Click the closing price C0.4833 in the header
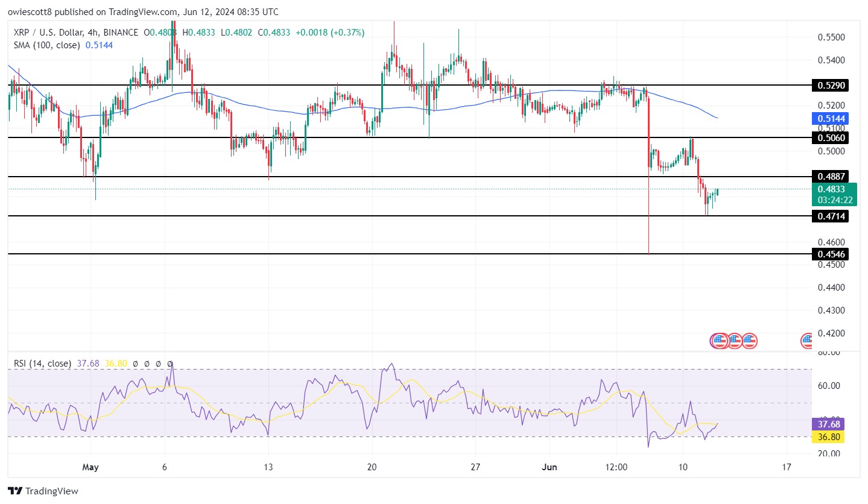Image resolution: width=868 pixels, height=504 pixels. pyautogui.click(x=274, y=33)
